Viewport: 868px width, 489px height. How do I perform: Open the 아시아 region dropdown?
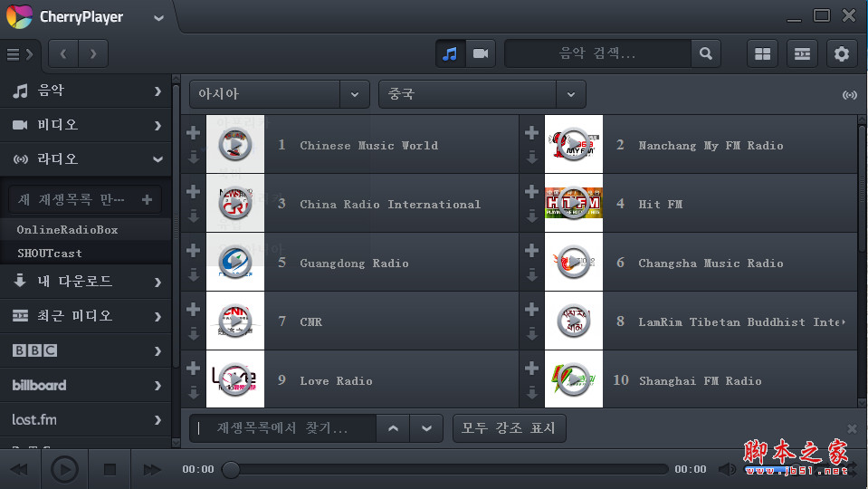279,94
